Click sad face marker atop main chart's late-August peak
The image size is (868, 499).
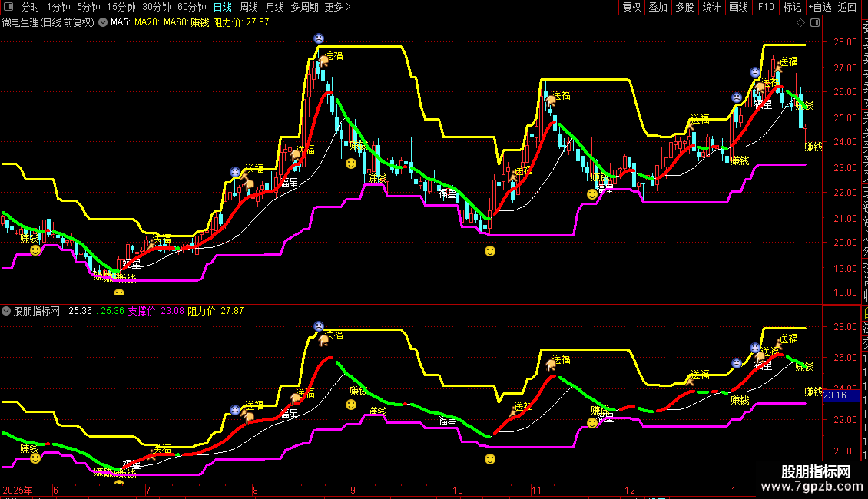pos(319,38)
